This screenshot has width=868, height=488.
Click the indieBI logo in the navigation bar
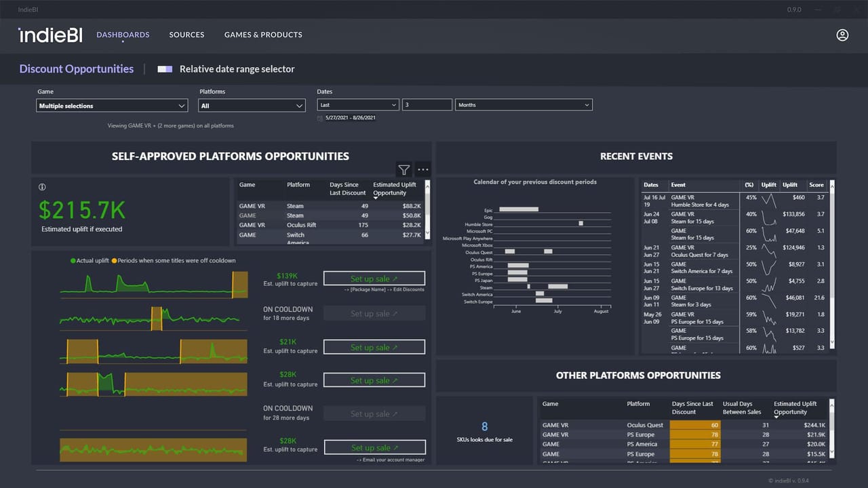50,35
